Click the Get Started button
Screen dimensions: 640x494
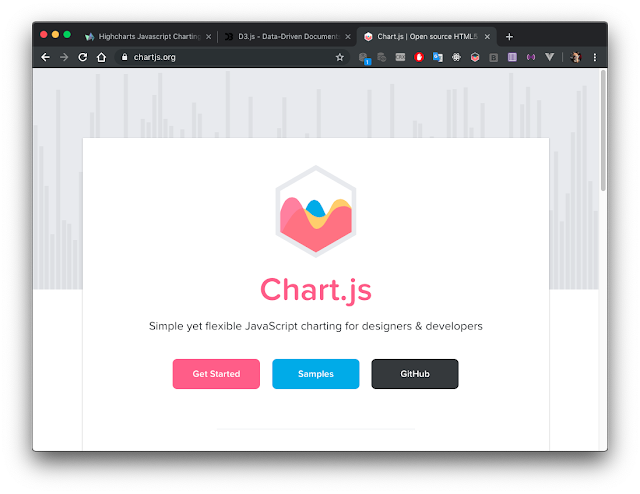(216, 374)
